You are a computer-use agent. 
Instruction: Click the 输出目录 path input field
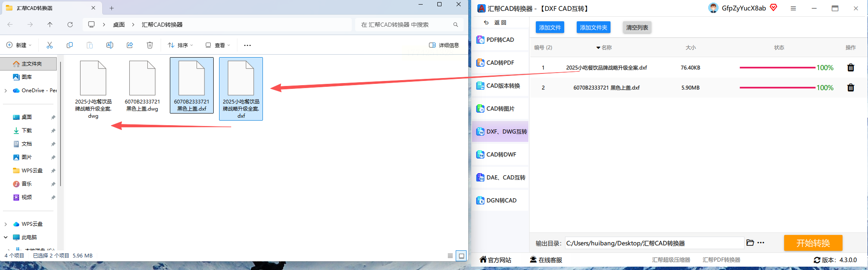point(654,243)
